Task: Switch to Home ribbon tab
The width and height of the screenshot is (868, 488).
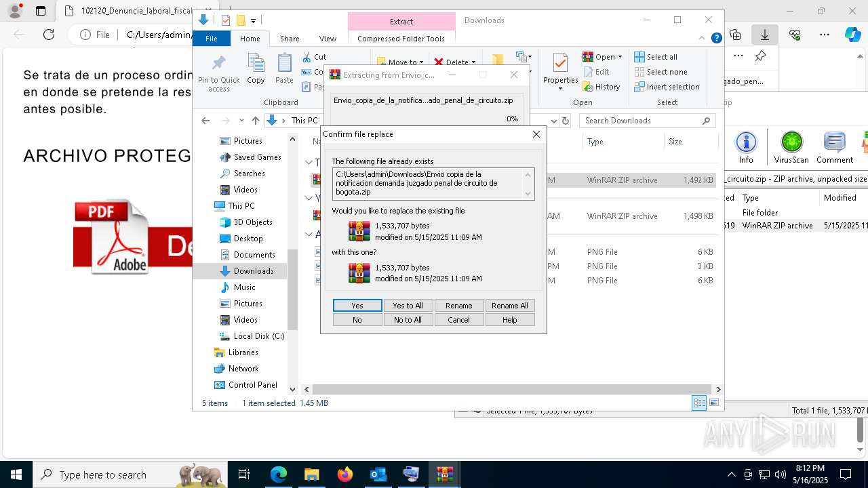Action: coord(250,39)
